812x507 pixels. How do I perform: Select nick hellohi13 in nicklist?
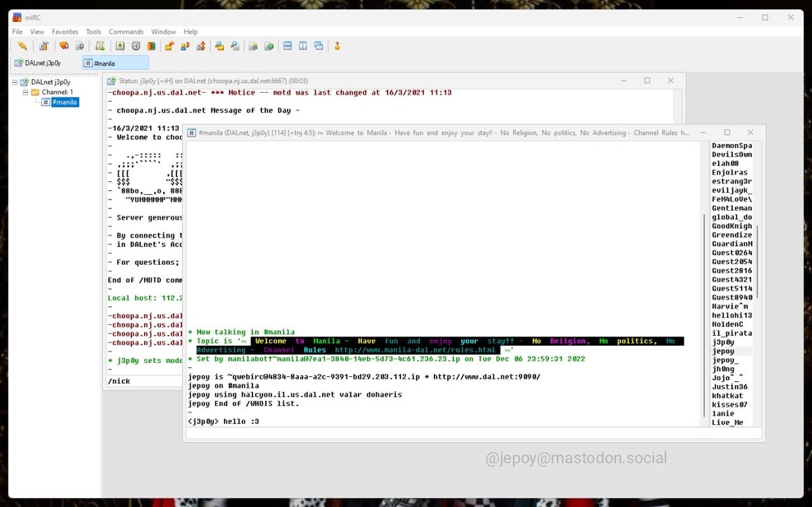click(732, 315)
